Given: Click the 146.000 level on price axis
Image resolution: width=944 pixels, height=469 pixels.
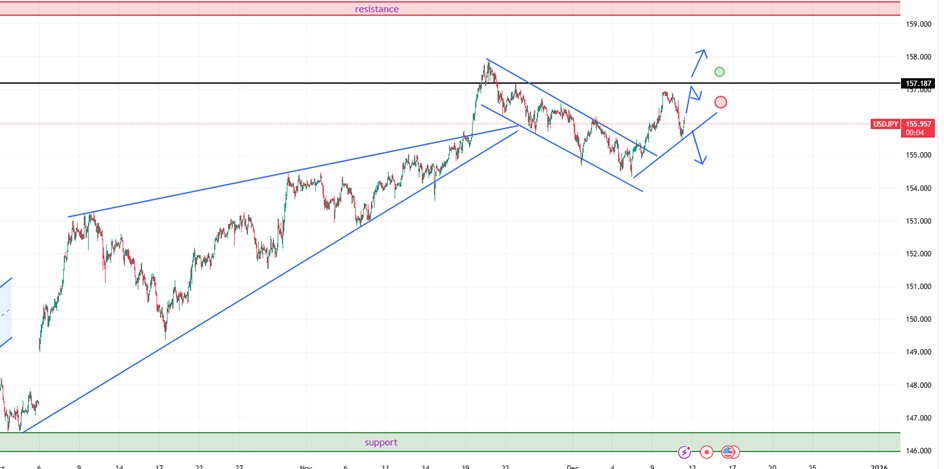Looking at the screenshot, I should pos(917,451).
